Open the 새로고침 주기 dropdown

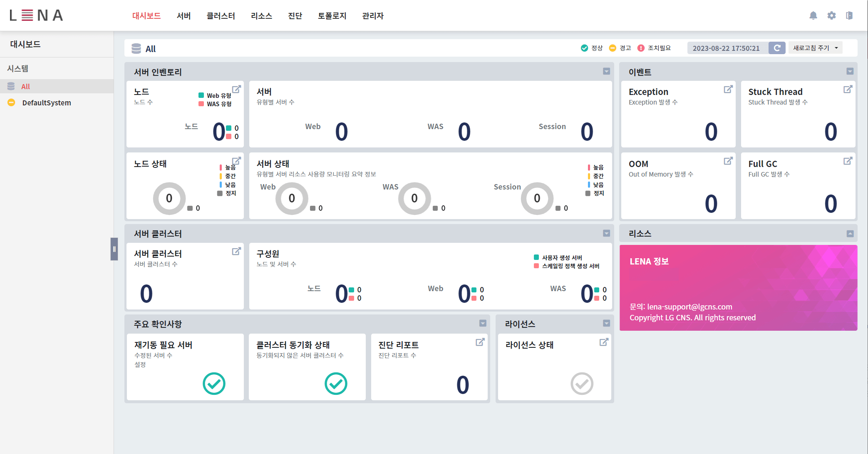click(x=815, y=48)
